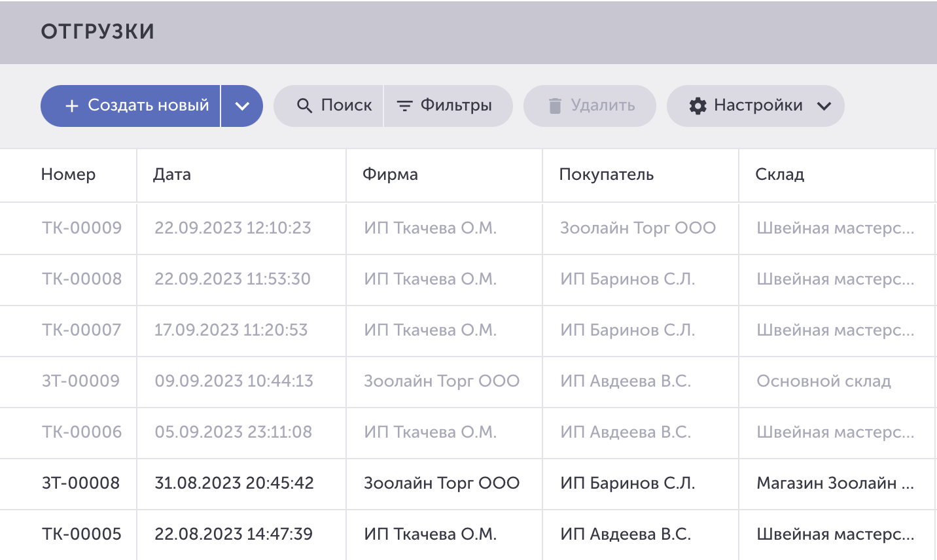The height and width of the screenshot is (560, 937).
Task: Open Поиск search
Action: [328, 106]
